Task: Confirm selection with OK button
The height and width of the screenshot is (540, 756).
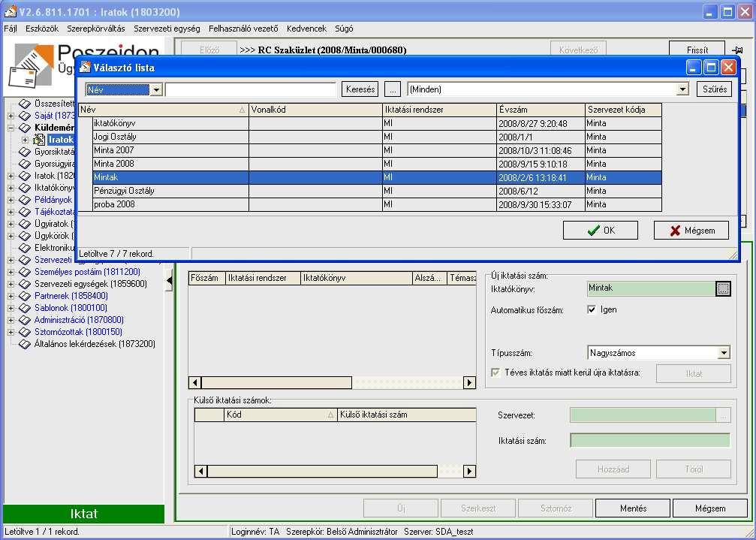Action: tap(601, 231)
